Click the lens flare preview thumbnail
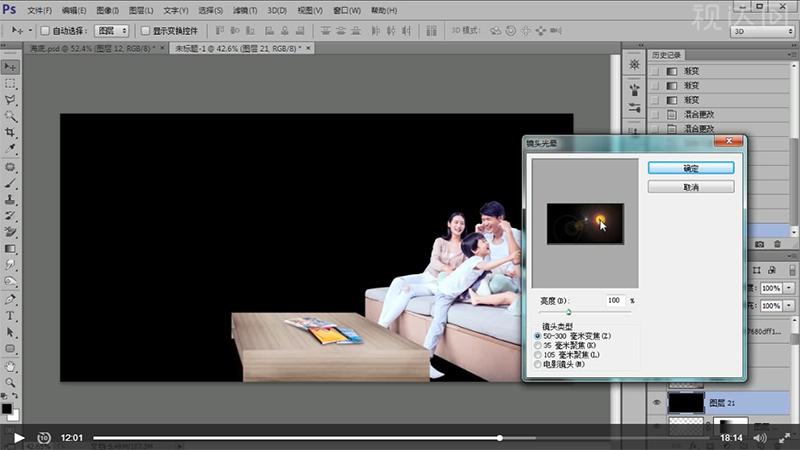Viewport: 800px width, 450px height. click(585, 223)
